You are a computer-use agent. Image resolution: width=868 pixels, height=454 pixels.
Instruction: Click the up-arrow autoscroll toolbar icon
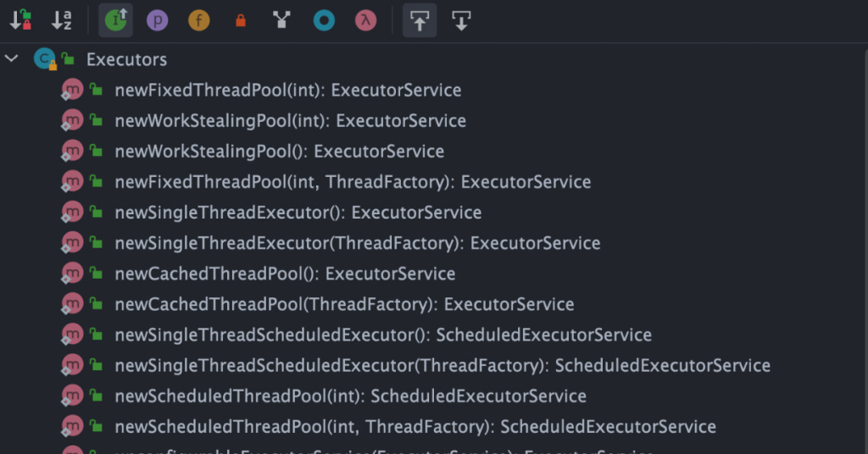(x=420, y=20)
